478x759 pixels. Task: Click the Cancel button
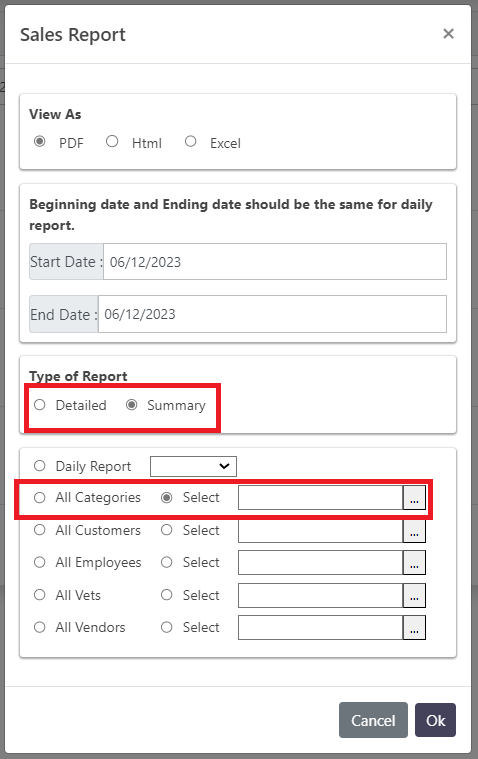[373, 720]
